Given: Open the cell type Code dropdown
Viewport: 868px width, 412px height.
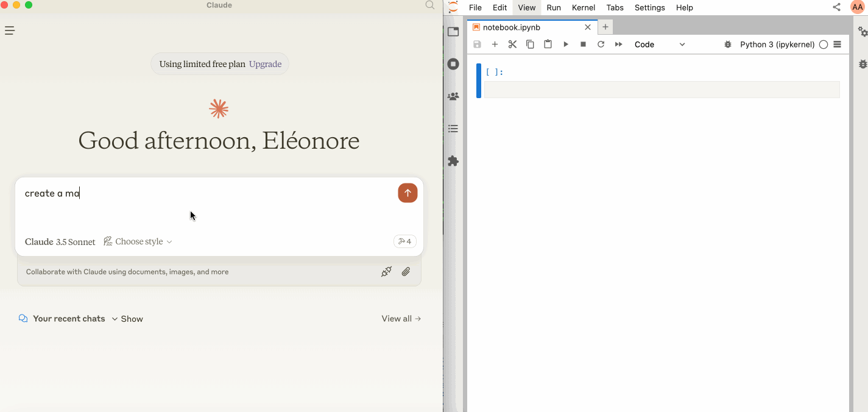Looking at the screenshot, I should [x=660, y=44].
